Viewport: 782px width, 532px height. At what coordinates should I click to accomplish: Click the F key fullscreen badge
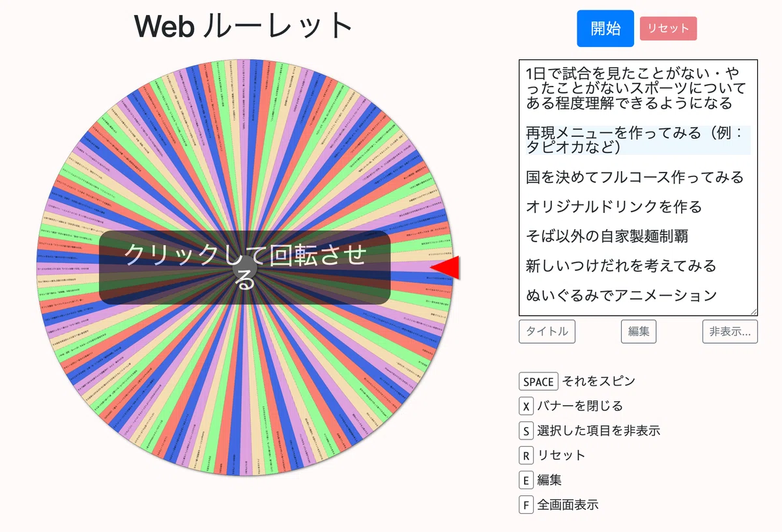[x=526, y=505]
